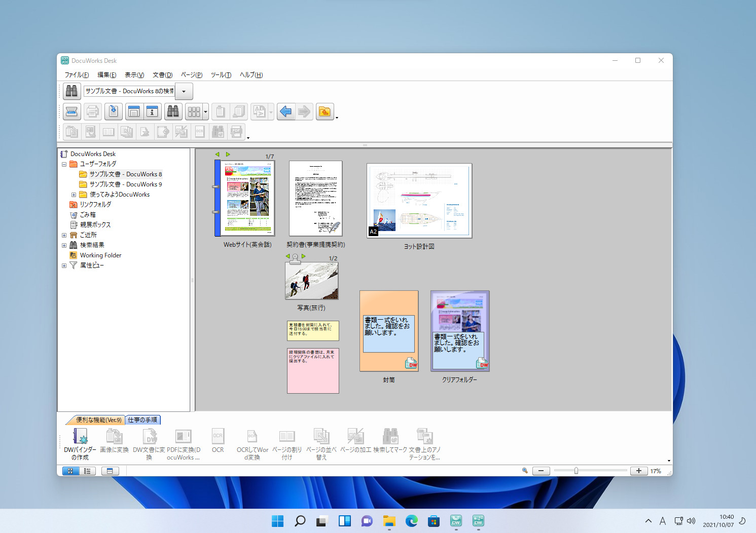Click the go-up-folder toolbar icon
756x533 pixels.
[325, 111]
